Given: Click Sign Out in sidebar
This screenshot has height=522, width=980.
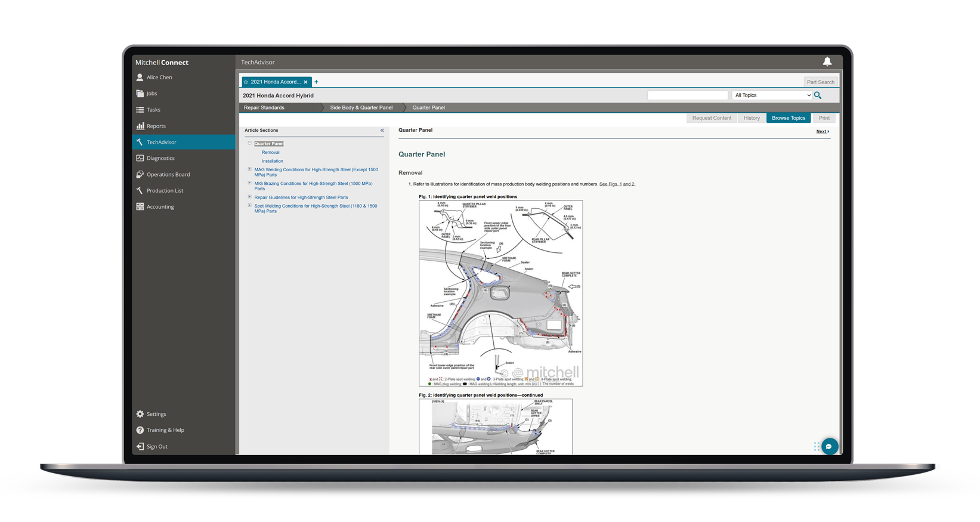Looking at the screenshot, I should pyautogui.click(x=156, y=446).
